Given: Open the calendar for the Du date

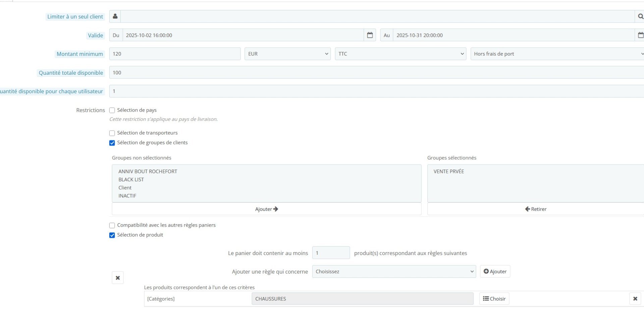Looking at the screenshot, I should [370, 35].
